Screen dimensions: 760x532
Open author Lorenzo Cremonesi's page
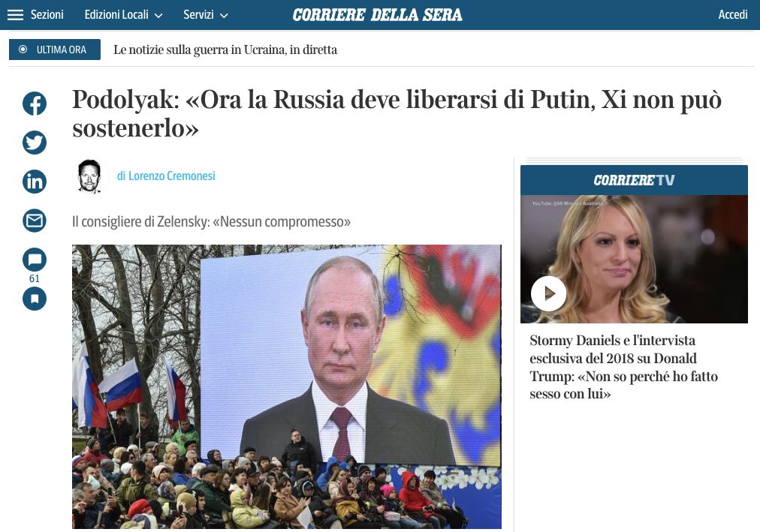(x=166, y=176)
